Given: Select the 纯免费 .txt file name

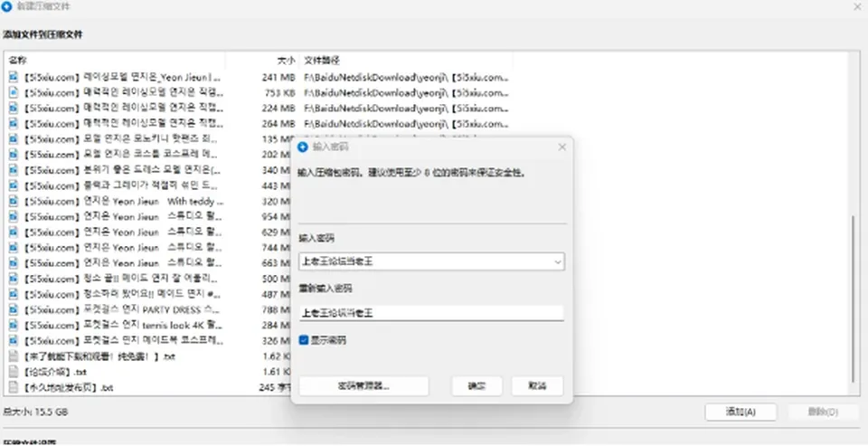Looking at the screenshot, I should [99, 356].
